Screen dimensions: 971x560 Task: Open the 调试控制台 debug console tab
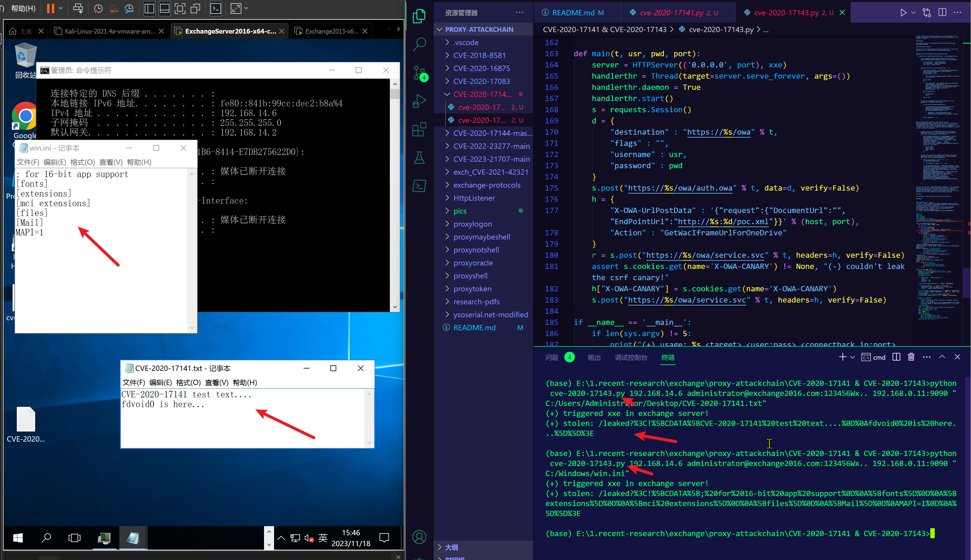pos(631,357)
